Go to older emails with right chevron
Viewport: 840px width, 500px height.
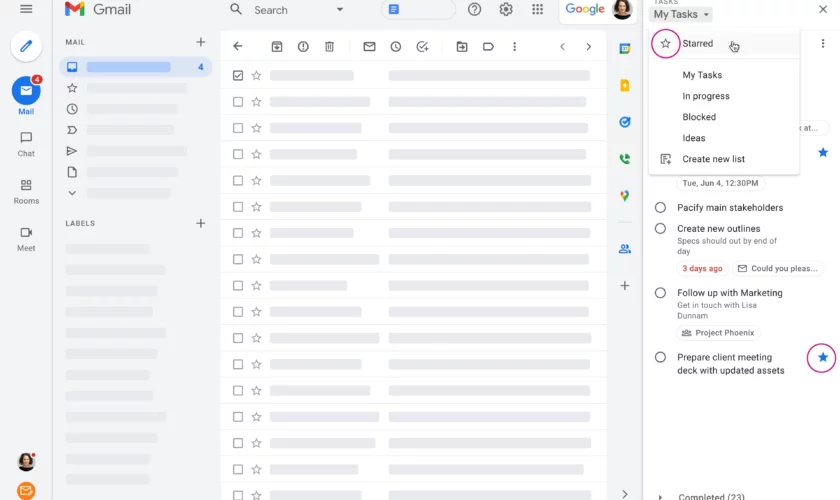click(589, 47)
